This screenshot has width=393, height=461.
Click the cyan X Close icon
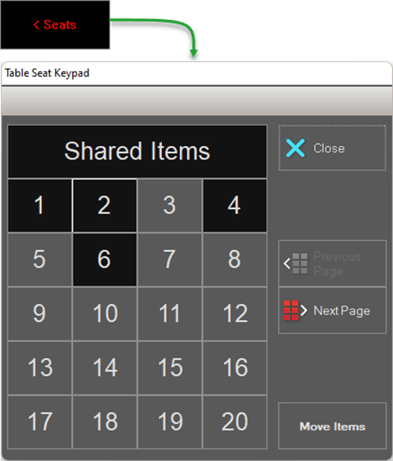pyautogui.click(x=295, y=148)
